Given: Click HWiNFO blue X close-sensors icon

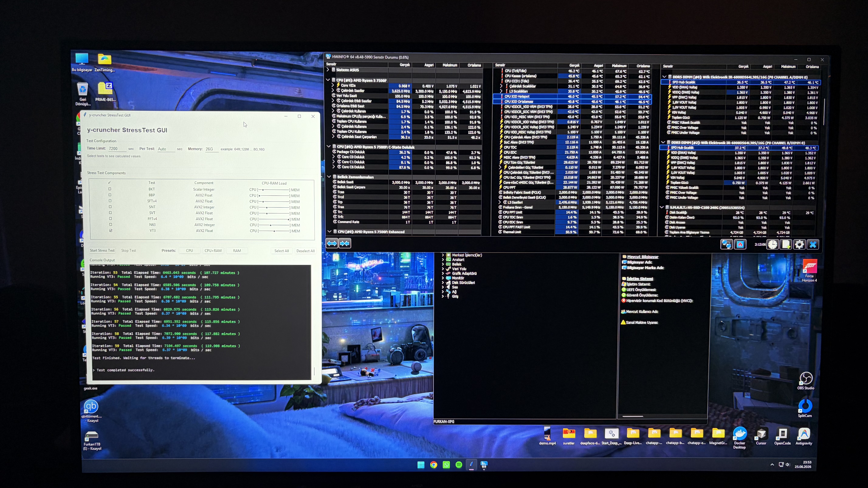Looking at the screenshot, I should click(x=813, y=245).
